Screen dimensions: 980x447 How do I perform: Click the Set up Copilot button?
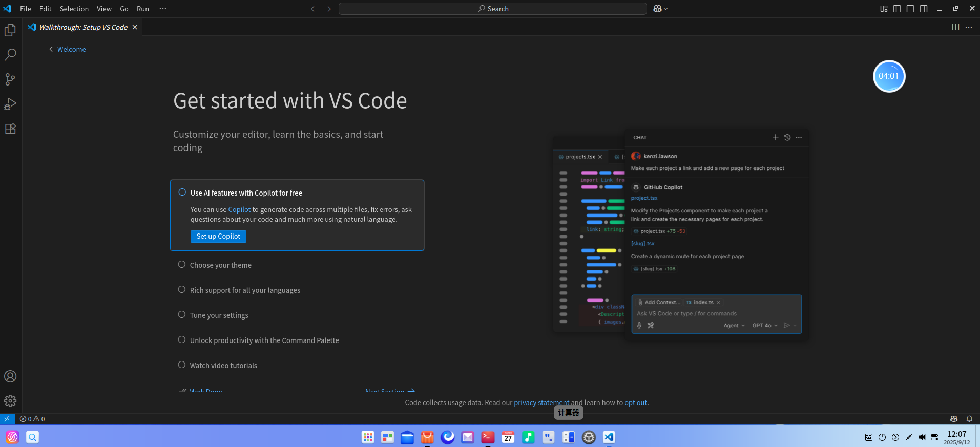point(218,236)
